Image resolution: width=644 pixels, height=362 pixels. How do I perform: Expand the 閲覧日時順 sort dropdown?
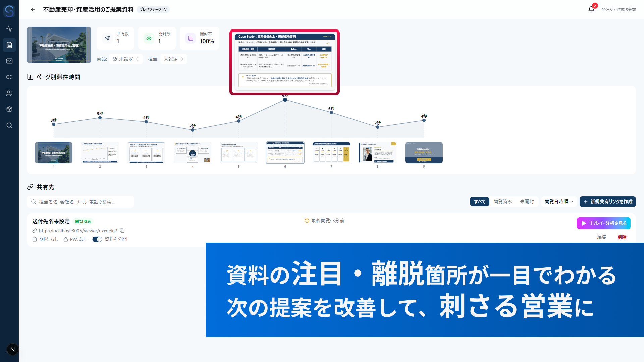click(559, 202)
